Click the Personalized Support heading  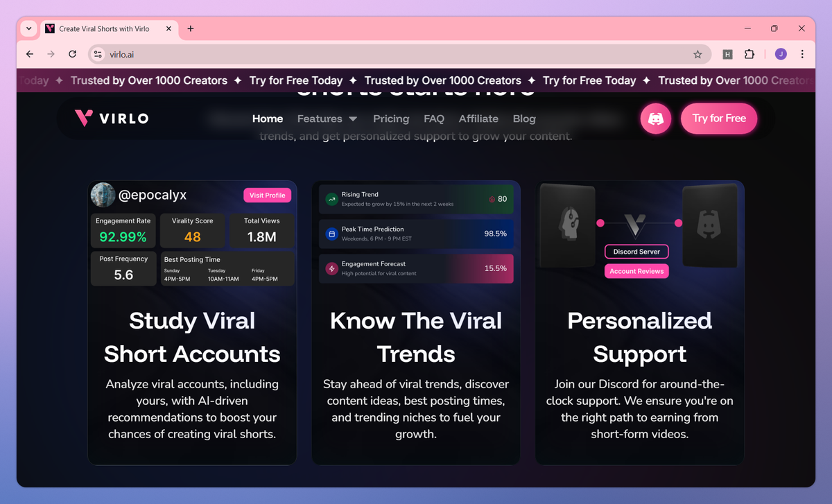(x=640, y=338)
